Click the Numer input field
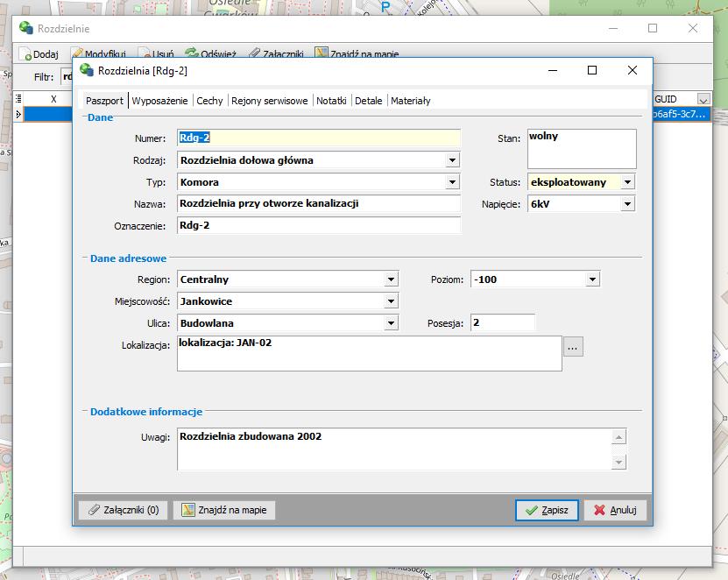The image size is (728, 580). pos(319,138)
